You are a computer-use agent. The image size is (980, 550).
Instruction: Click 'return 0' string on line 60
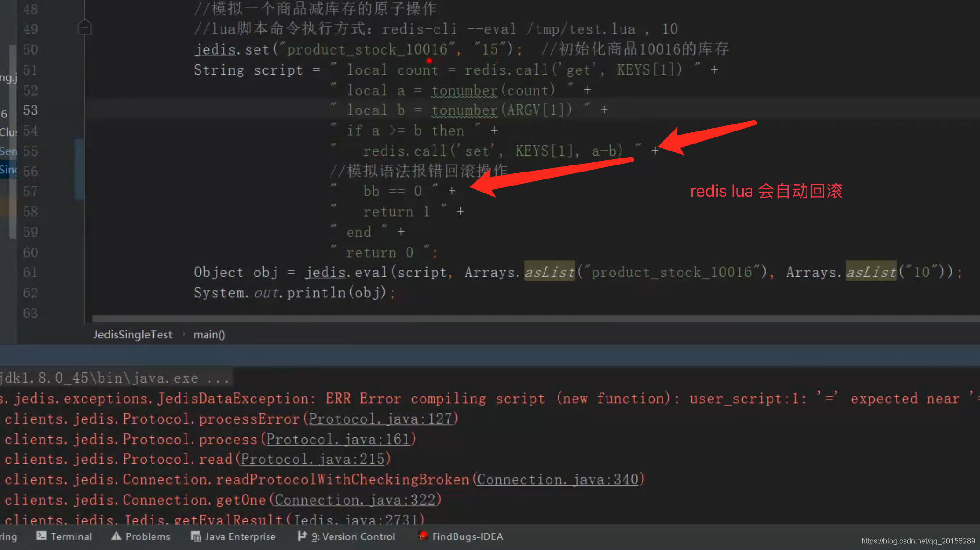380,252
